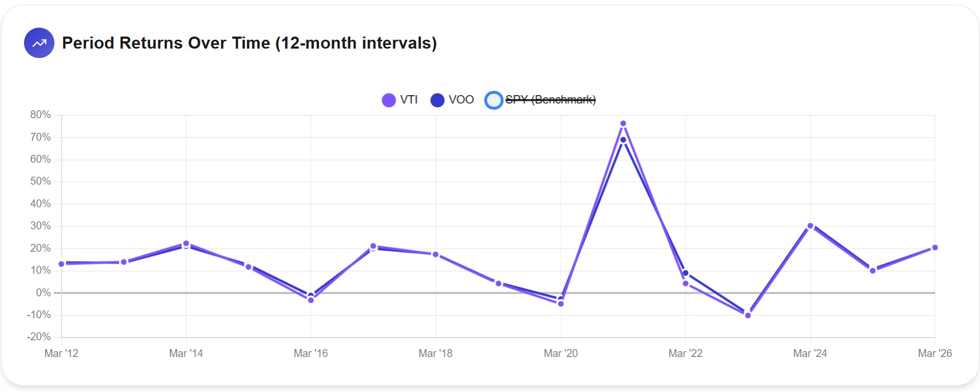The height and width of the screenshot is (392, 980).
Task: Select the VOO data point at Mar '22
Action: pos(686,273)
